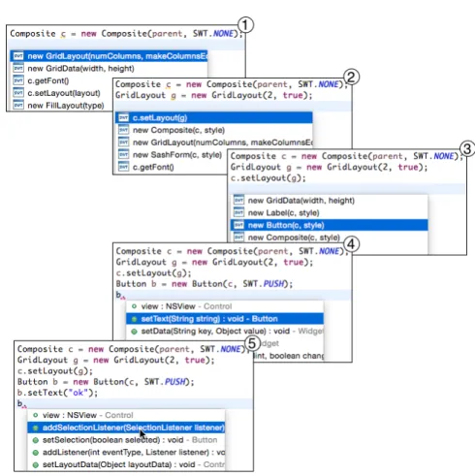475x476 pixels.
Task: Choose the setText(String string) : void - Button proposal
Action: (225, 319)
